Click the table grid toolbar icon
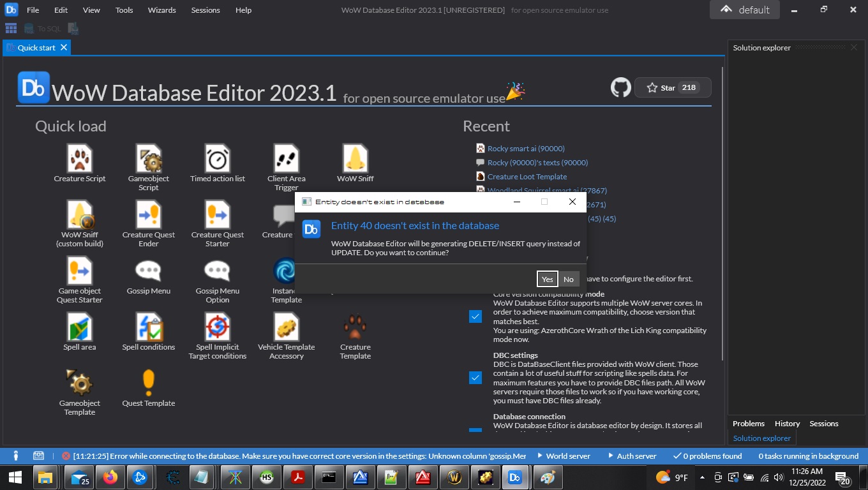Image resolution: width=868 pixels, height=490 pixels. tap(11, 28)
